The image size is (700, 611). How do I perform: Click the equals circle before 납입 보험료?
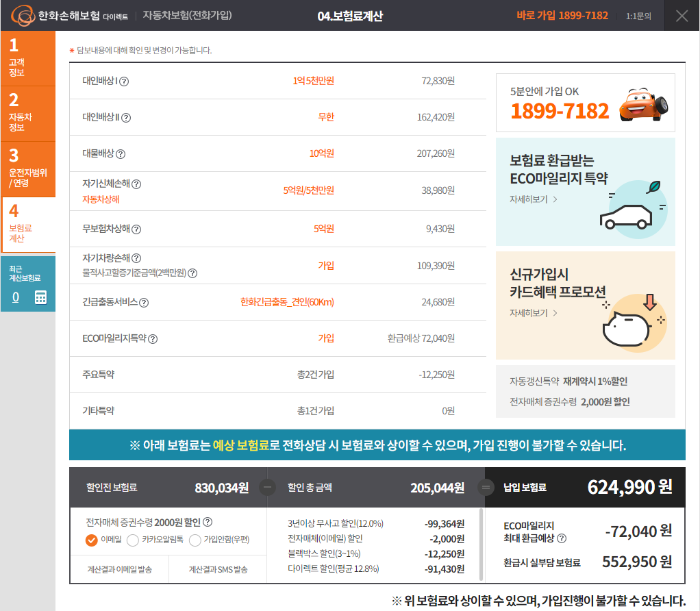coord(485,487)
